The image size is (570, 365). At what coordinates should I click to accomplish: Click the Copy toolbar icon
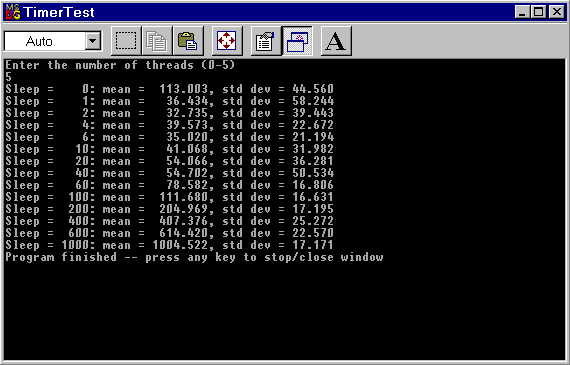click(157, 41)
